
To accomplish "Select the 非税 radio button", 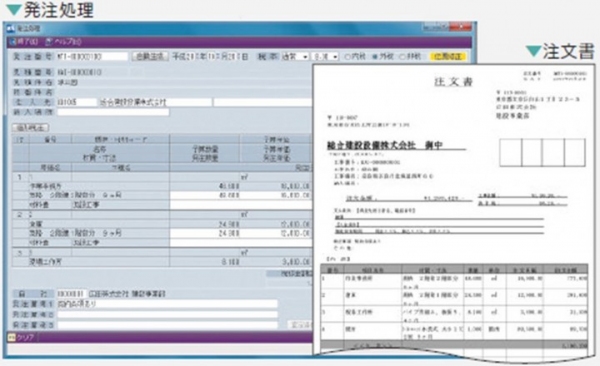I will pyautogui.click(x=402, y=57).
